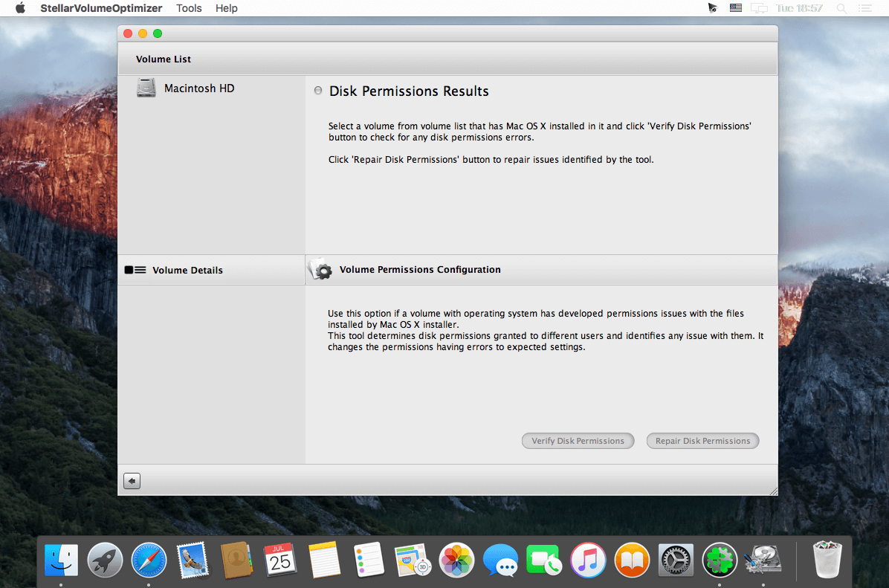
Task: Click the hard-drive utility icon in the Dock
Action: point(763,560)
